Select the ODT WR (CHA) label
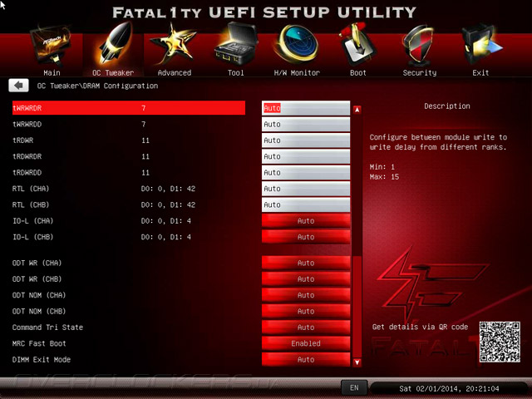 (x=37, y=263)
